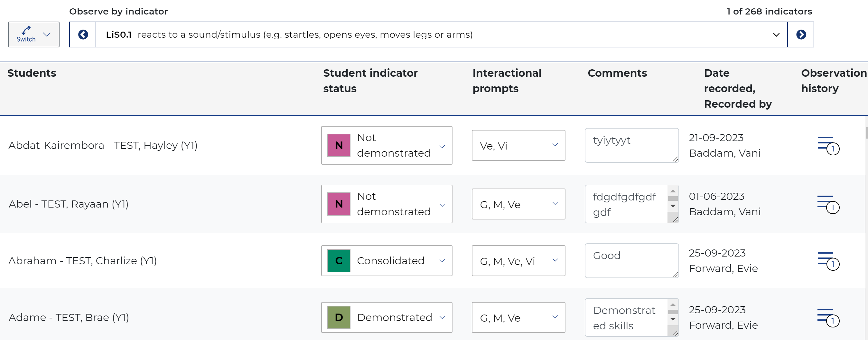
Task: Open Rayaan Abel's Not demonstrated status dropdown
Action: click(387, 204)
